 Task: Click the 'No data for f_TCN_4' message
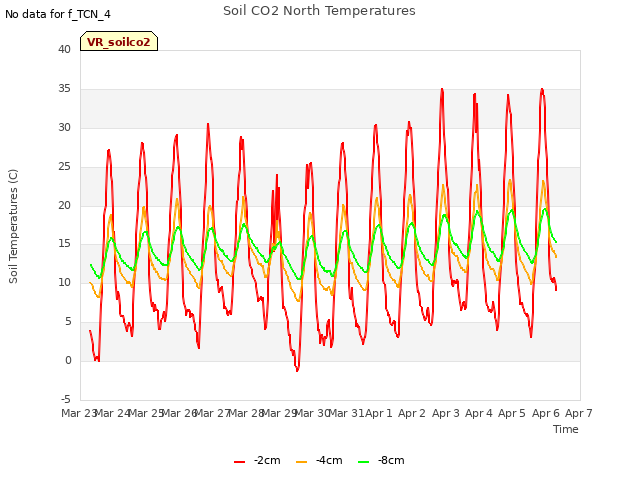58,14
